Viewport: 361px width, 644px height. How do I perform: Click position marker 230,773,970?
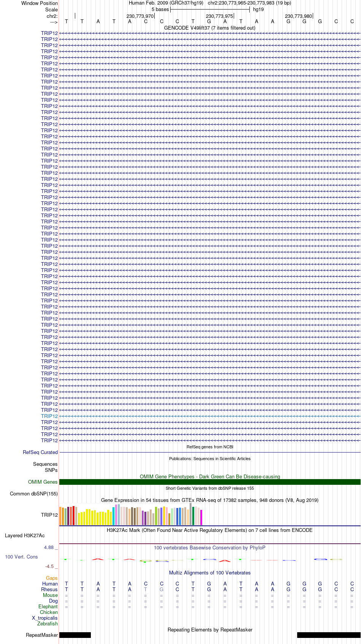pyautogui.click(x=140, y=16)
